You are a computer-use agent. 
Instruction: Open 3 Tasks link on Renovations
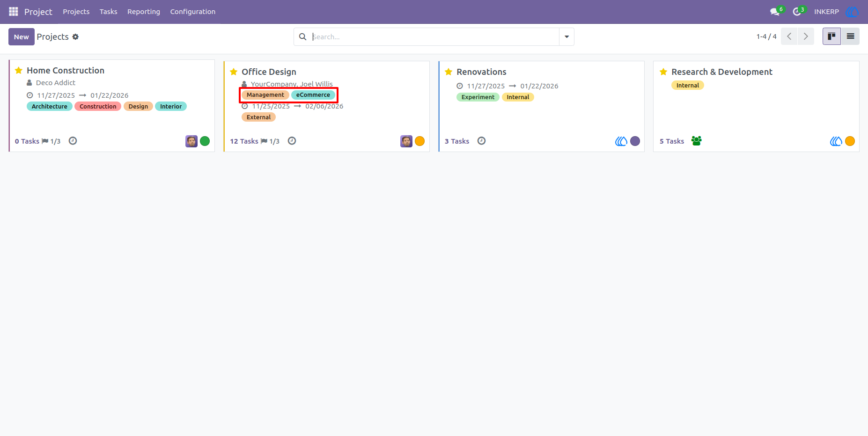coord(457,141)
